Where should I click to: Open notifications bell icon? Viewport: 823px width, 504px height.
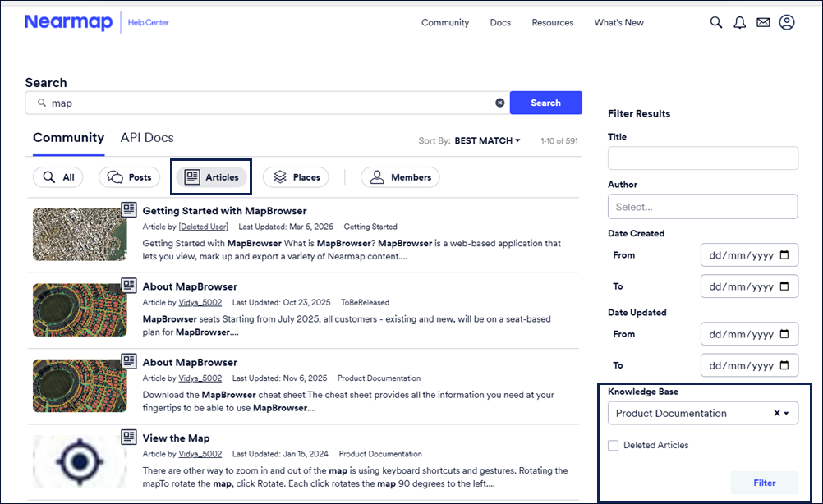click(739, 22)
